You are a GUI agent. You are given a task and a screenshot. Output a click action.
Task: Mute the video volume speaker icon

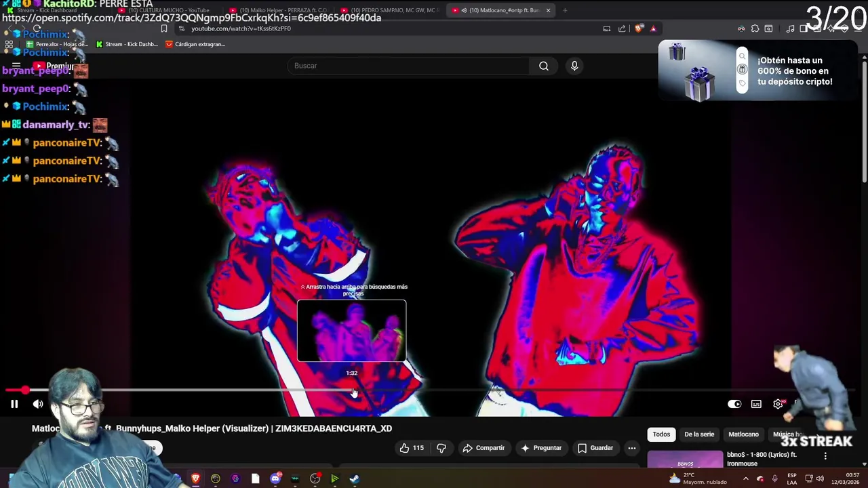38,404
